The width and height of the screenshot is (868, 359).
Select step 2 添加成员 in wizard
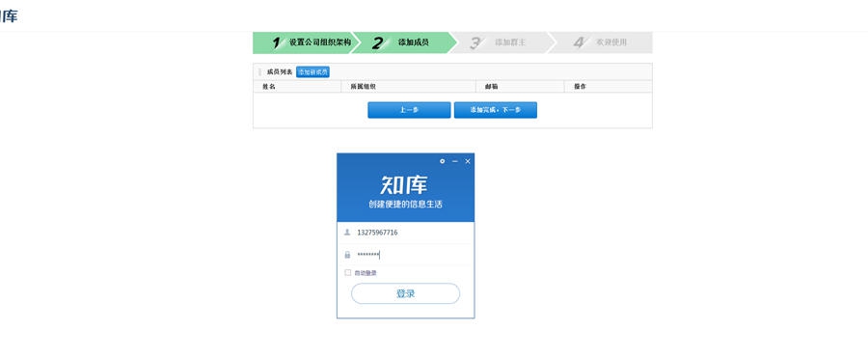404,42
